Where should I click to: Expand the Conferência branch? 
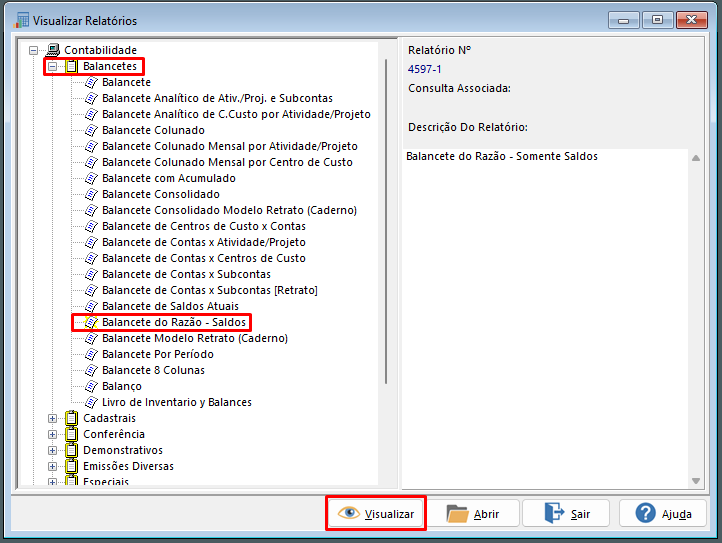(x=52, y=435)
